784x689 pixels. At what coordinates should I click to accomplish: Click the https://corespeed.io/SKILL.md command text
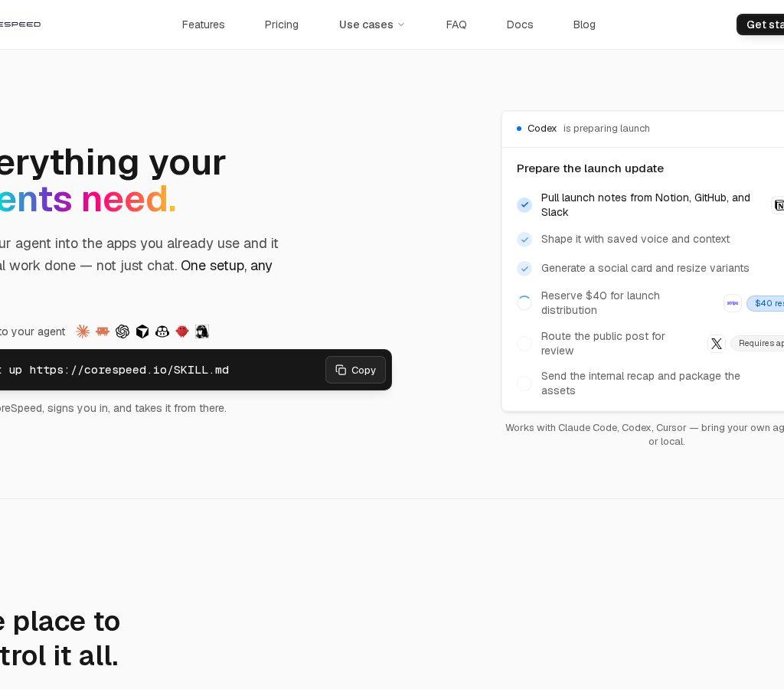(129, 370)
